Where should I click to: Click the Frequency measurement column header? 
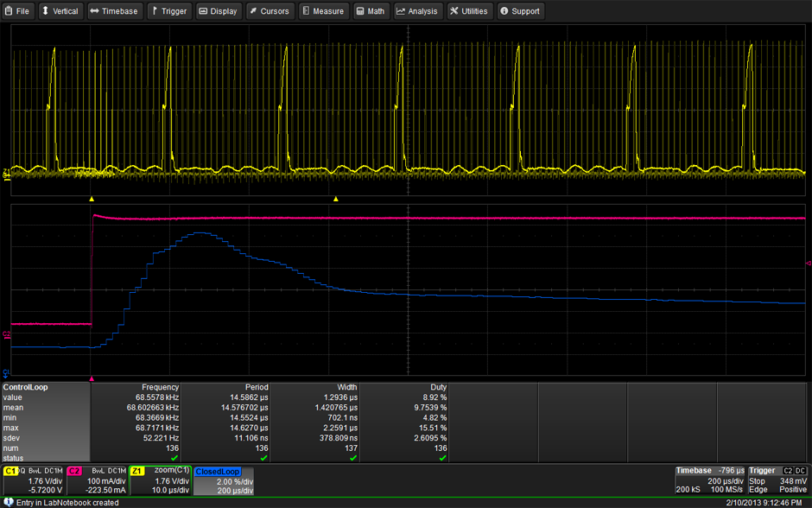(x=160, y=387)
